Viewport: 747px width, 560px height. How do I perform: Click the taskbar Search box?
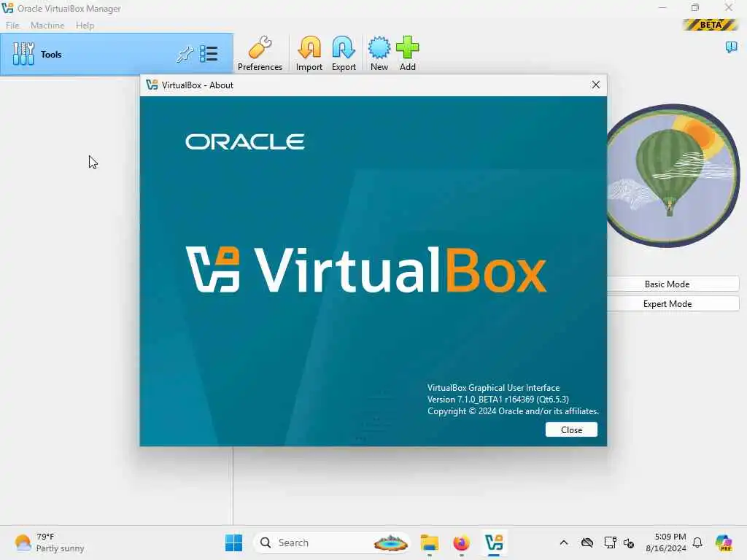332,542
